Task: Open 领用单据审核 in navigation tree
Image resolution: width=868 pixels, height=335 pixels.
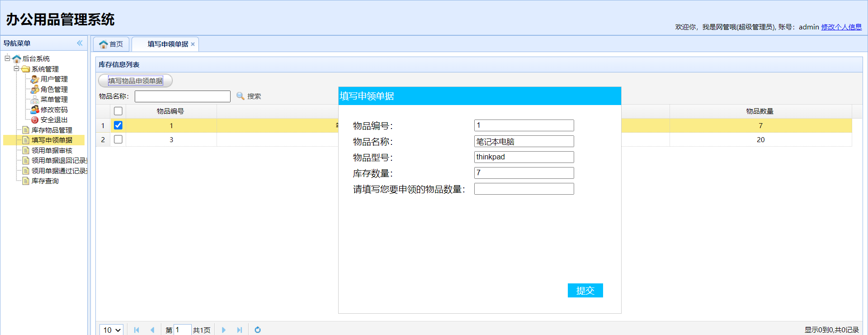Action: [52, 150]
